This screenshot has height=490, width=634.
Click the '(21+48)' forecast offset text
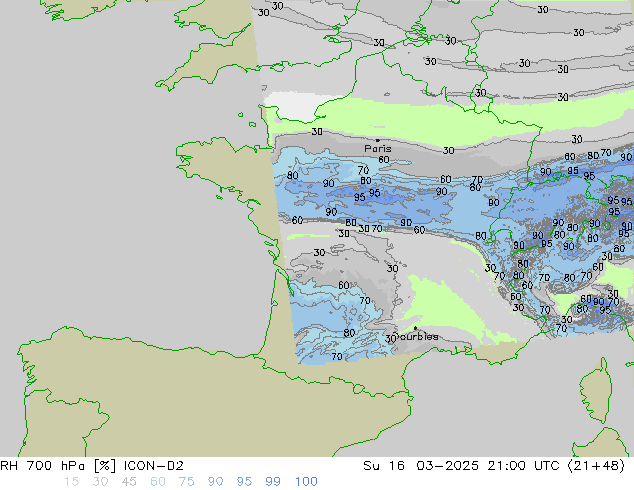(x=596, y=466)
